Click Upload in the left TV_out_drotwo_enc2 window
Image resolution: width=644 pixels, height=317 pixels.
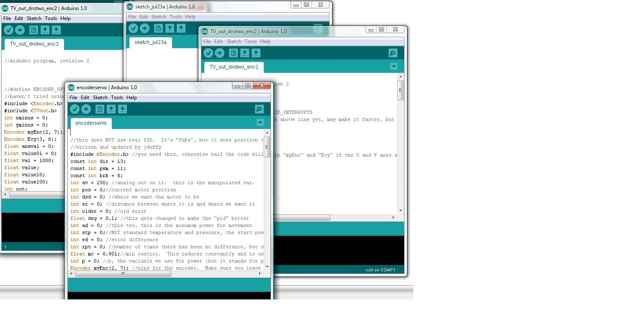20,30
